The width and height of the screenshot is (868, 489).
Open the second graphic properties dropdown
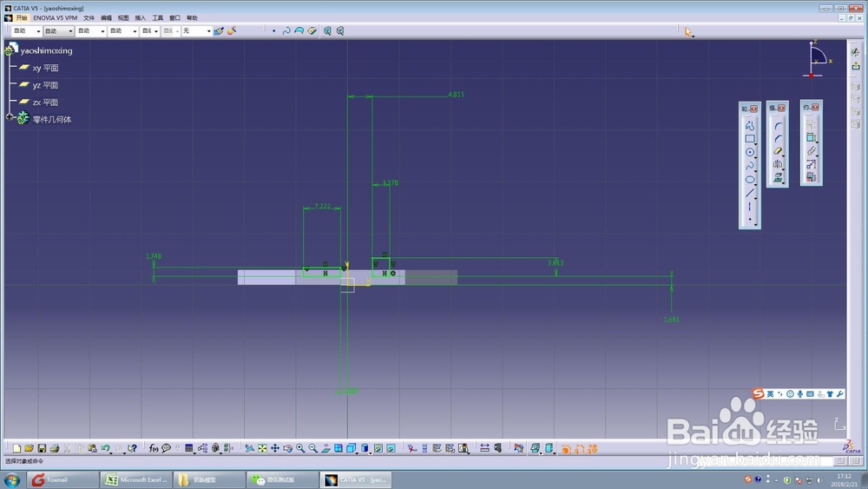(70, 31)
